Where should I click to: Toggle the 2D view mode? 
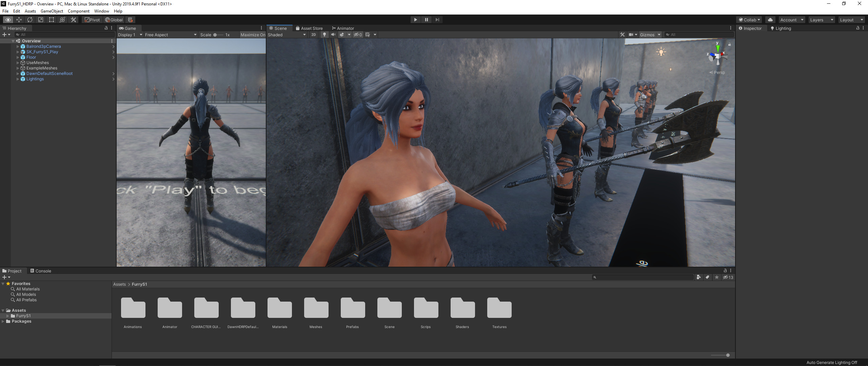point(314,35)
